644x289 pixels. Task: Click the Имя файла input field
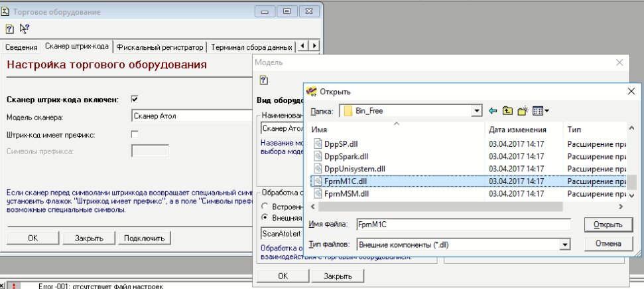pyautogui.click(x=464, y=225)
